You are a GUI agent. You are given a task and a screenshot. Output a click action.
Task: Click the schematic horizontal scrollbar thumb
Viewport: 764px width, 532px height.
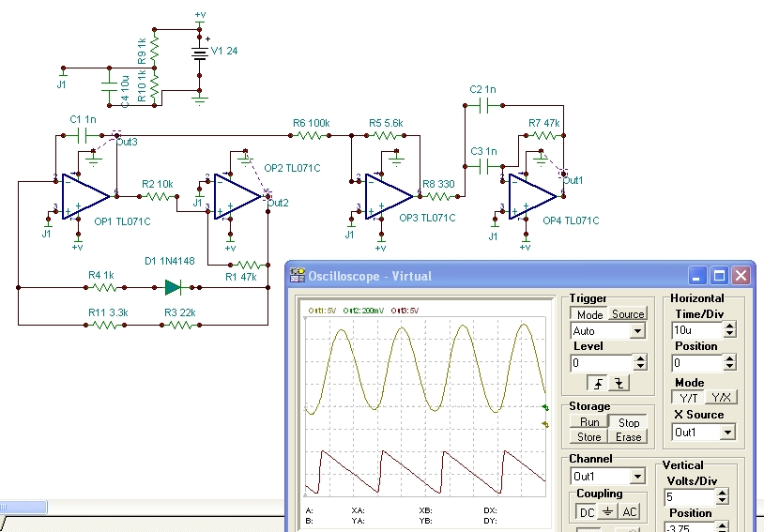pyautogui.click(x=23, y=508)
